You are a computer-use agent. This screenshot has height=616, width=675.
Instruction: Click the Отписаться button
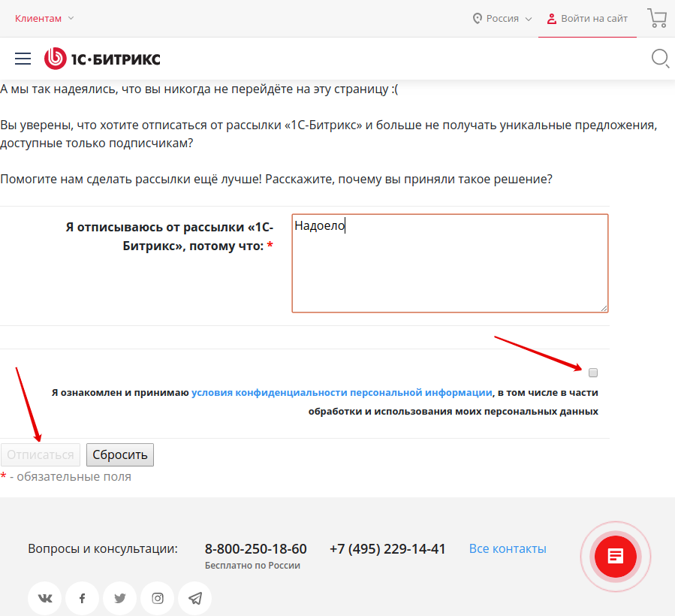[x=41, y=455]
